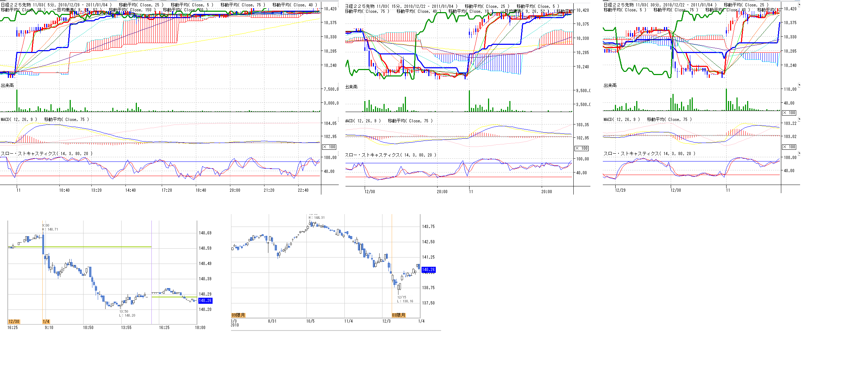Open the 30-minute price chart panel dropdown arrow
Image resolution: width=868 pixels, height=387 pixels.
tap(799, 5)
